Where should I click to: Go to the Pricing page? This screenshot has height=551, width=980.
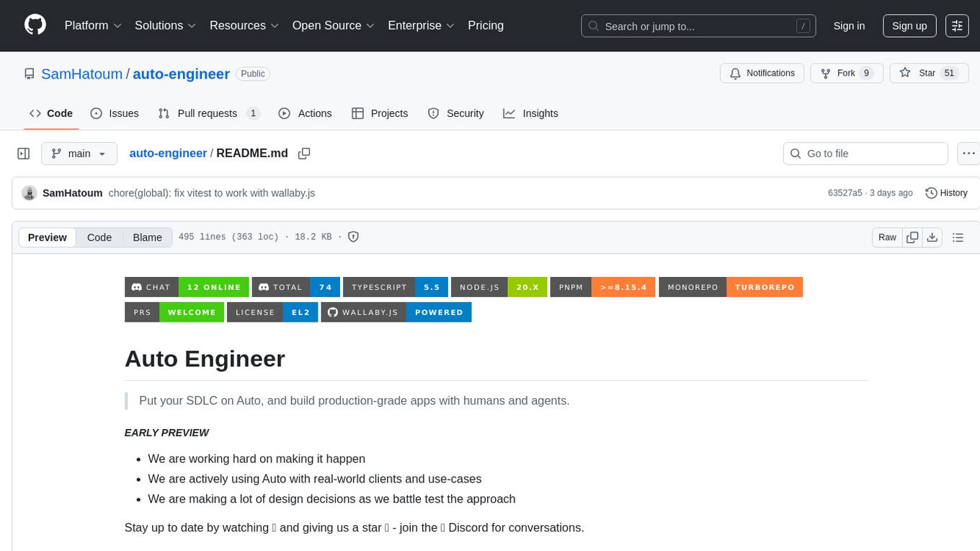pos(486,25)
